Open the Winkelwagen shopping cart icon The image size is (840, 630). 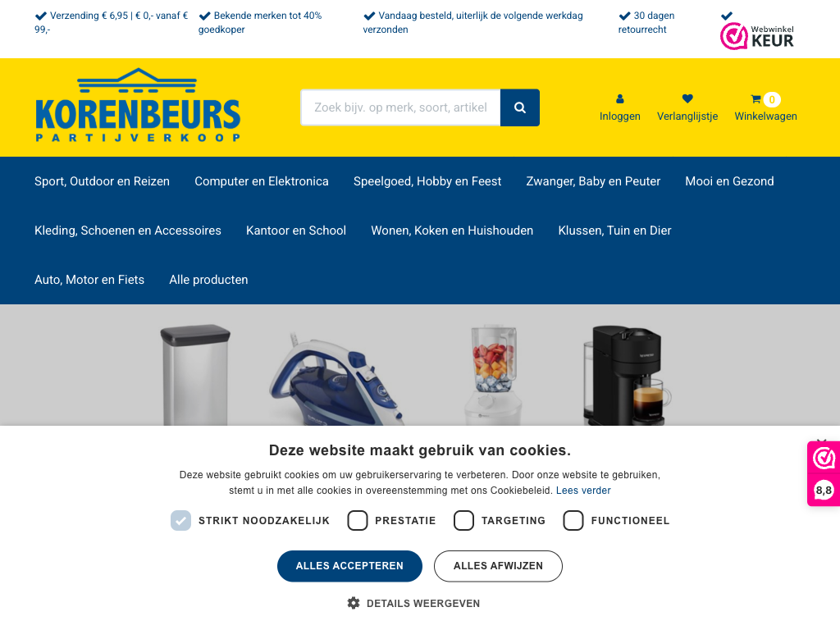coord(756,99)
